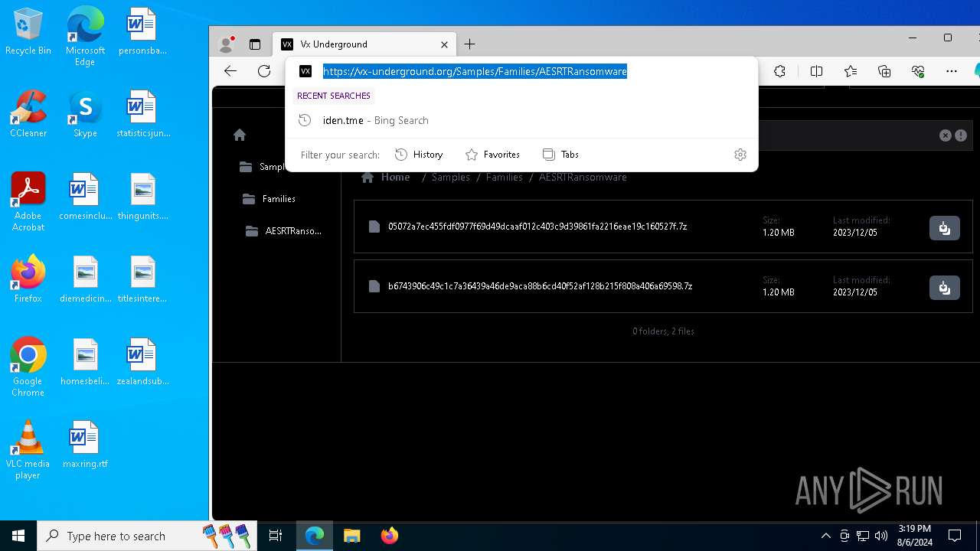
Task: Toggle Edge split screen view
Action: tap(816, 71)
